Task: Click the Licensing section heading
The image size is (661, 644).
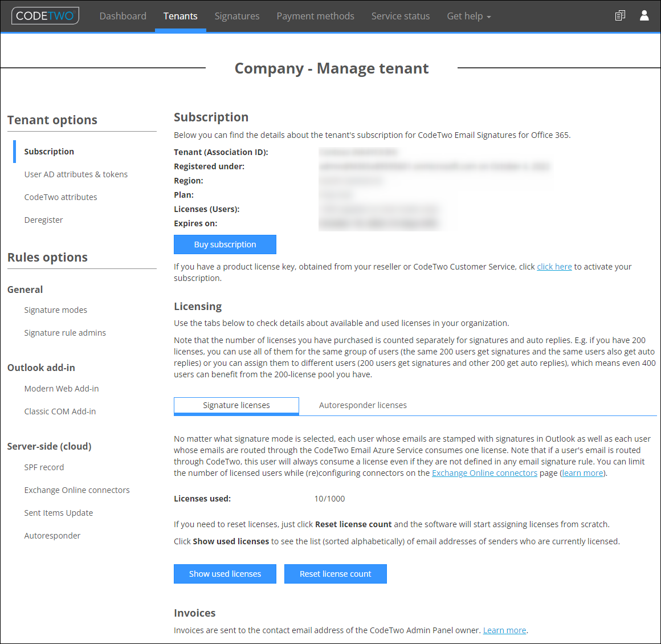Action: tap(198, 306)
